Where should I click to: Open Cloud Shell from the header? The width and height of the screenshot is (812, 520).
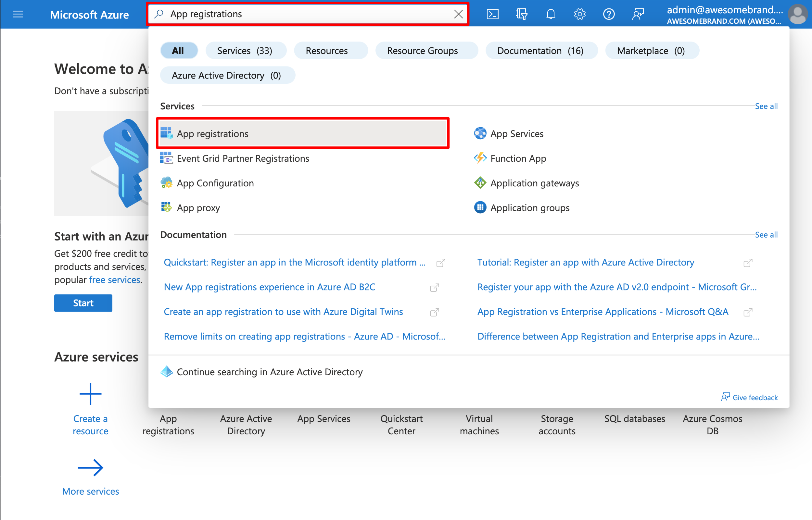click(x=492, y=14)
